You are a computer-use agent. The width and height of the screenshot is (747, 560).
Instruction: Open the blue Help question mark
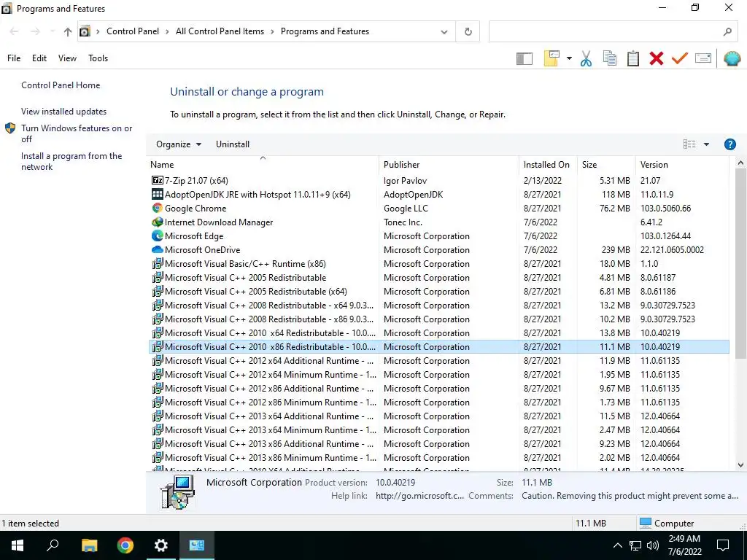tap(729, 144)
